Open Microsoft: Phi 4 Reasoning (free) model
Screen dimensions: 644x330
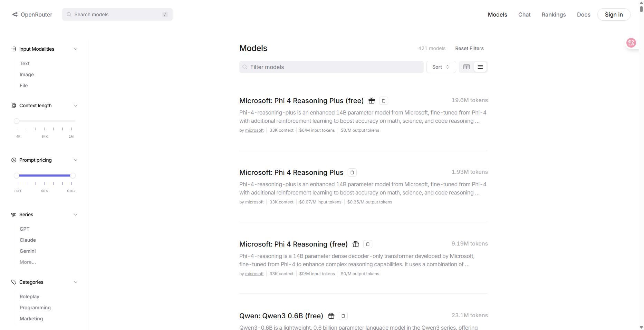click(x=294, y=244)
